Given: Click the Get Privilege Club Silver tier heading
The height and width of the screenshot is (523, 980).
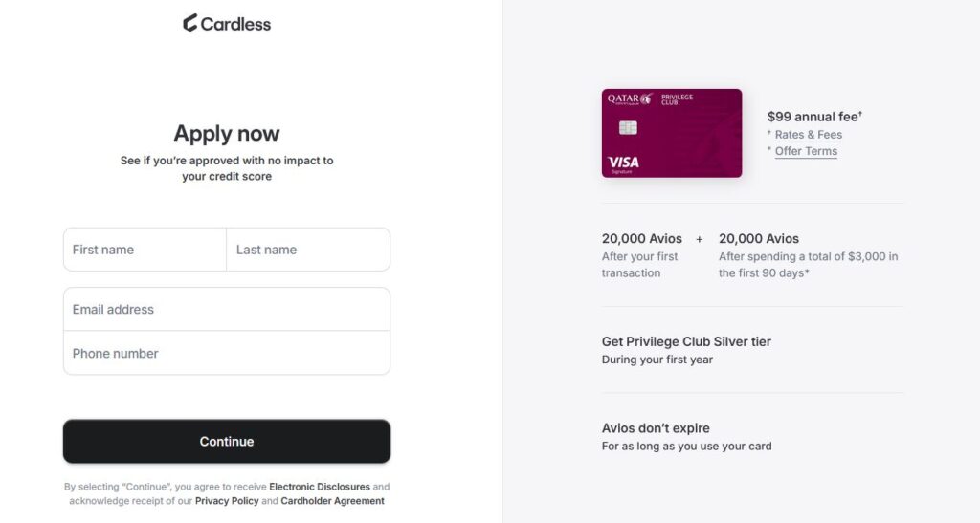Looking at the screenshot, I should 686,341.
